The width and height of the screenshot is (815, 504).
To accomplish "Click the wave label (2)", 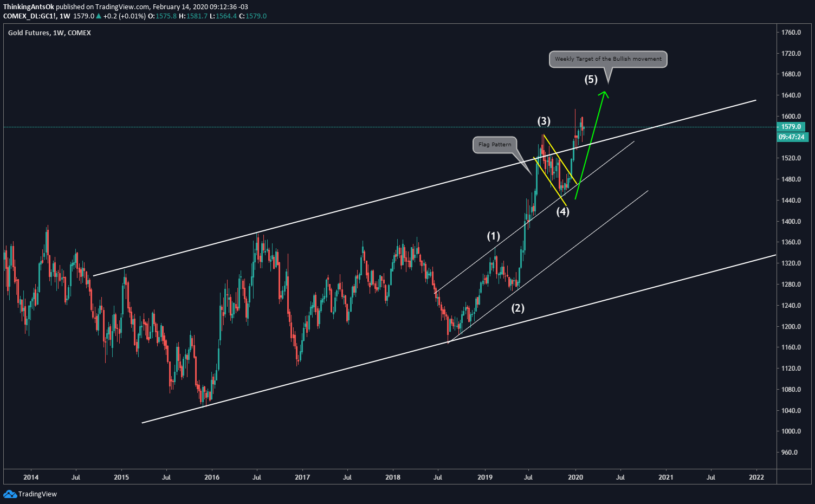I will (518, 308).
